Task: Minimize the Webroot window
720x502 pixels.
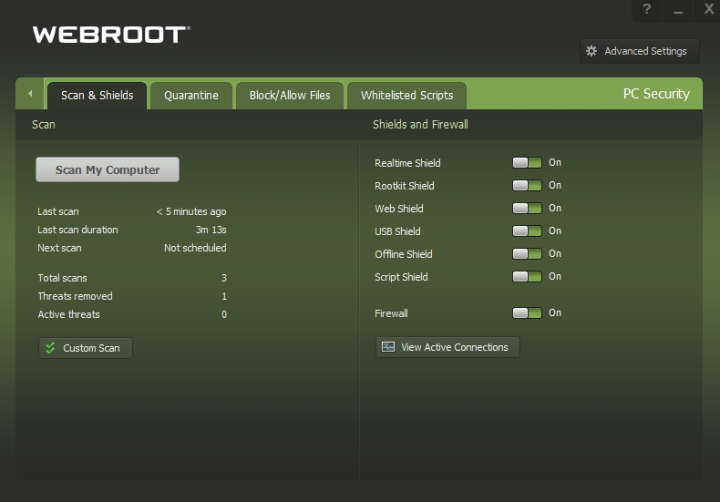Action: 678,9
